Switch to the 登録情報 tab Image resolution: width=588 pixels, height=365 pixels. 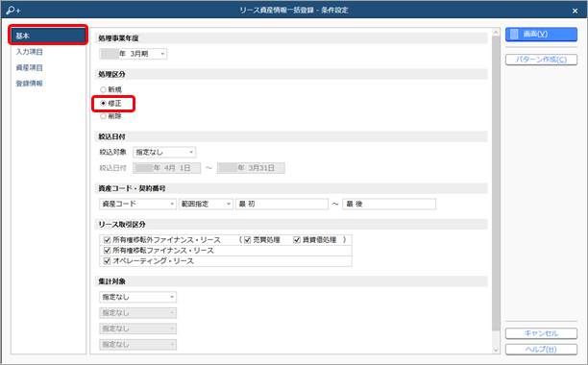coord(29,84)
